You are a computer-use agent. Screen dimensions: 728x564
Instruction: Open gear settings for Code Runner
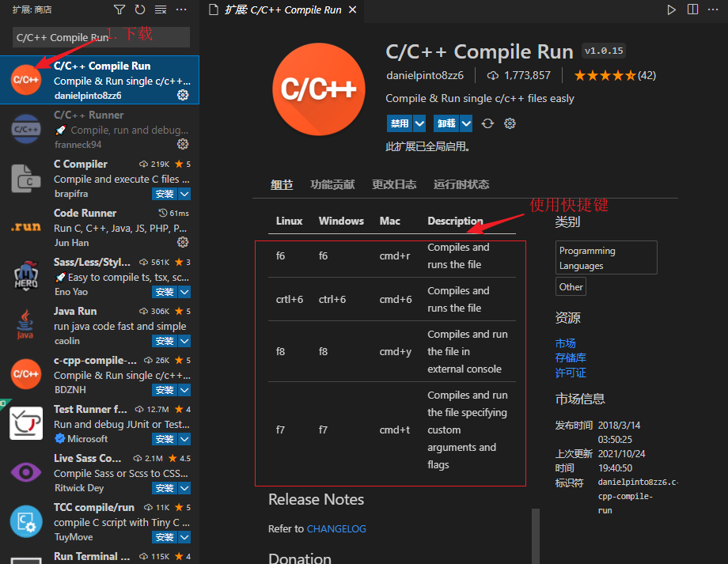(x=183, y=242)
